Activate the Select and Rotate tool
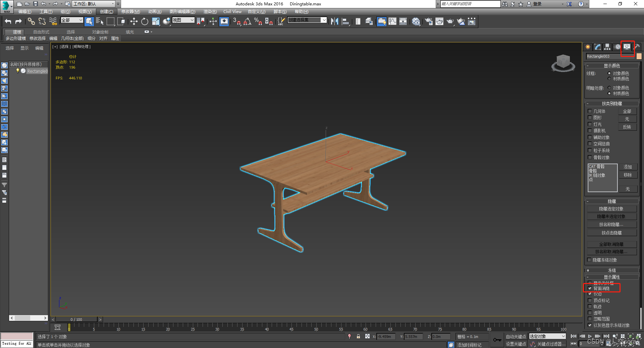The width and height of the screenshot is (644, 348). pyautogui.click(x=144, y=21)
